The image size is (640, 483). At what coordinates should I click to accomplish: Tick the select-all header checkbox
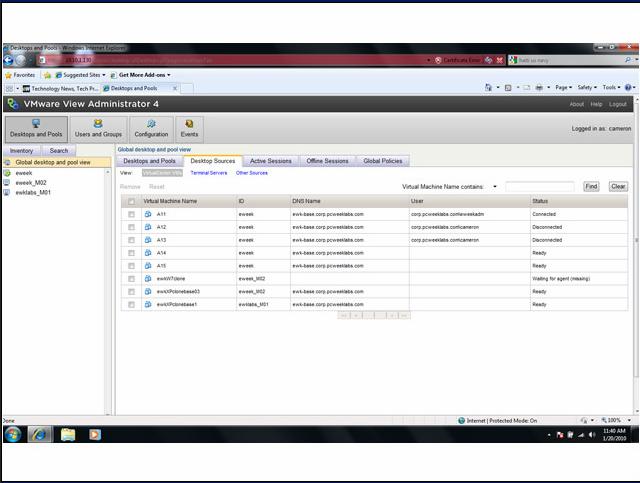tap(131, 201)
